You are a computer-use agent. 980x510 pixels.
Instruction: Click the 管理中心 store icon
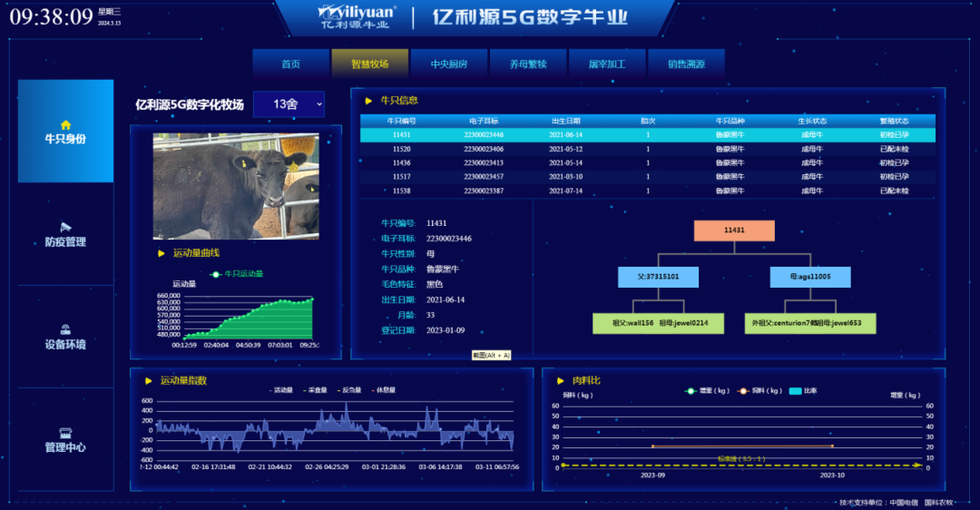coord(65,433)
